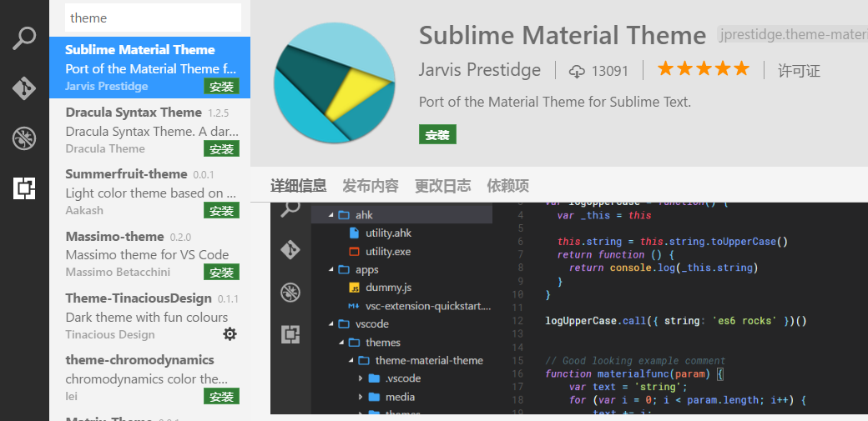The height and width of the screenshot is (421, 868).
Task: Switch to the 更改日志 tab
Action: 443,185
